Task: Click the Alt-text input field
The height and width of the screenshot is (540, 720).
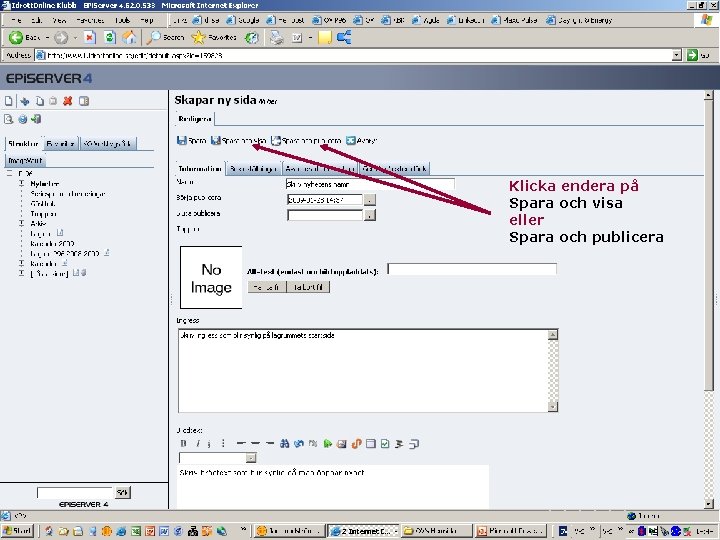Action: tap(472, 269)
